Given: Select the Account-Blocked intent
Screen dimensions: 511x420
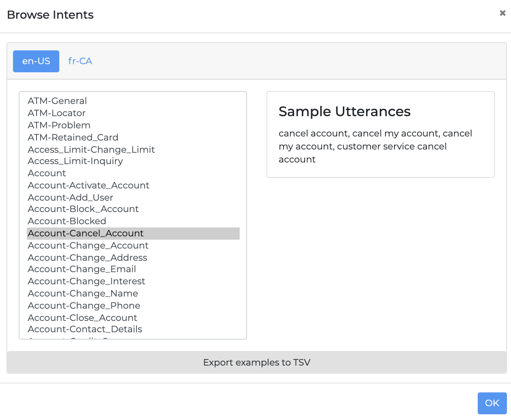Looking at the screenshot, I should 67,221.
